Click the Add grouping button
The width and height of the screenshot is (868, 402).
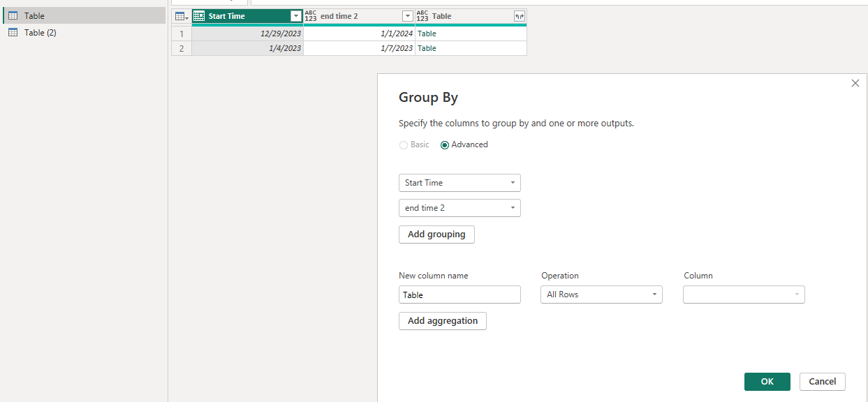(436, 234)
